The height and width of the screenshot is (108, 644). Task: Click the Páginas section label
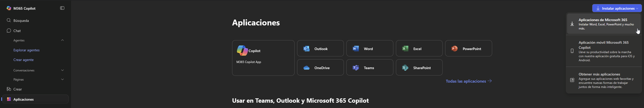click(19, 80)
